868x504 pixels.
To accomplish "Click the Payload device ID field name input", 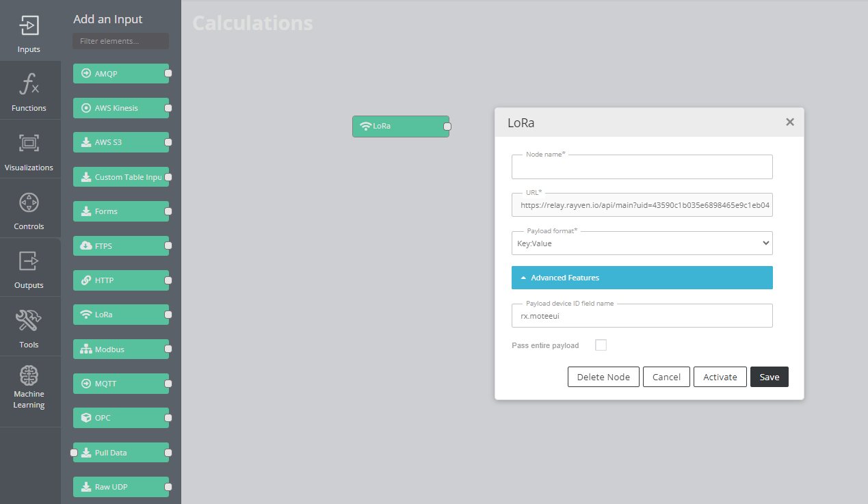I will [642, 315].
